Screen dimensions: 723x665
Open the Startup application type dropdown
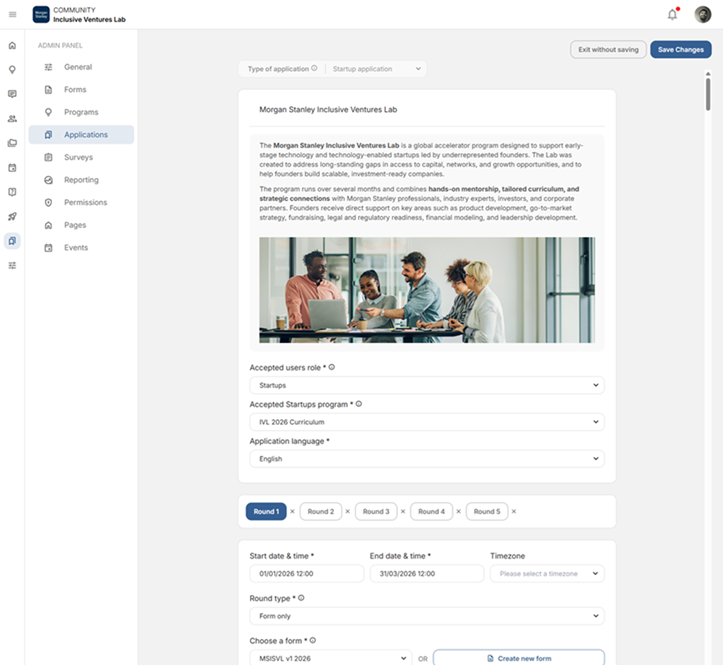pos(376,69)
